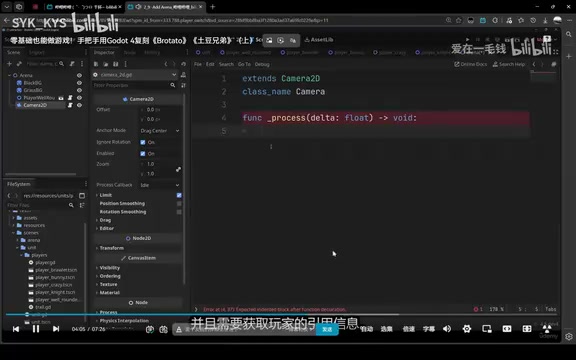Toggle the Zoom linked values chain icon
This screenshot has width=576, height=360.
tap(178, 169)
